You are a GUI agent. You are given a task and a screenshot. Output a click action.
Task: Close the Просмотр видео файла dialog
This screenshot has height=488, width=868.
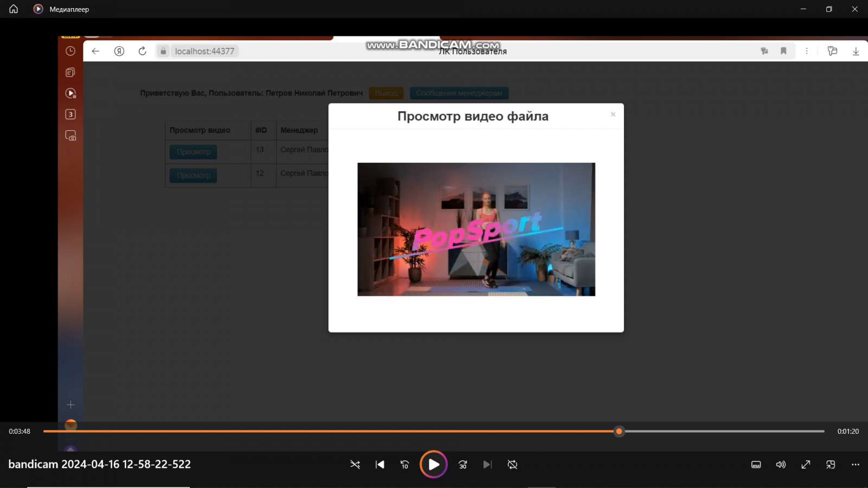[613, 114]
